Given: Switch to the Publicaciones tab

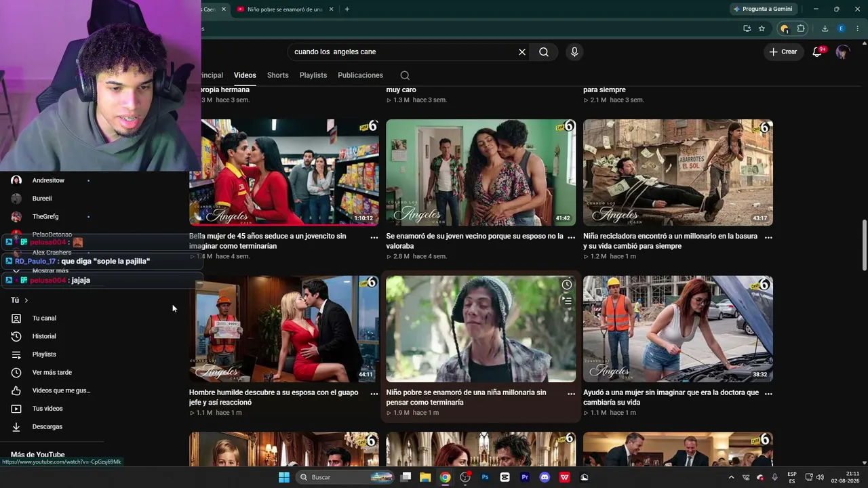Looking at the screenshot, I should click(x=361, y=75).
